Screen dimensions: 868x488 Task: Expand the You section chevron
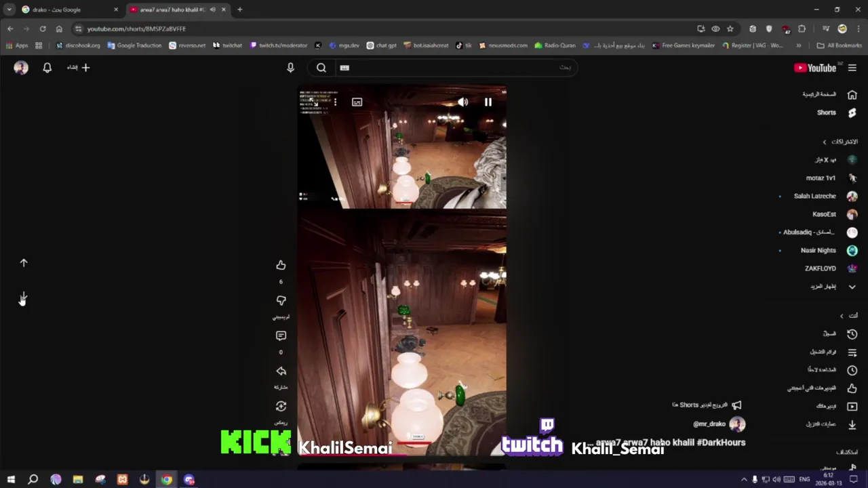pos(842,316)
